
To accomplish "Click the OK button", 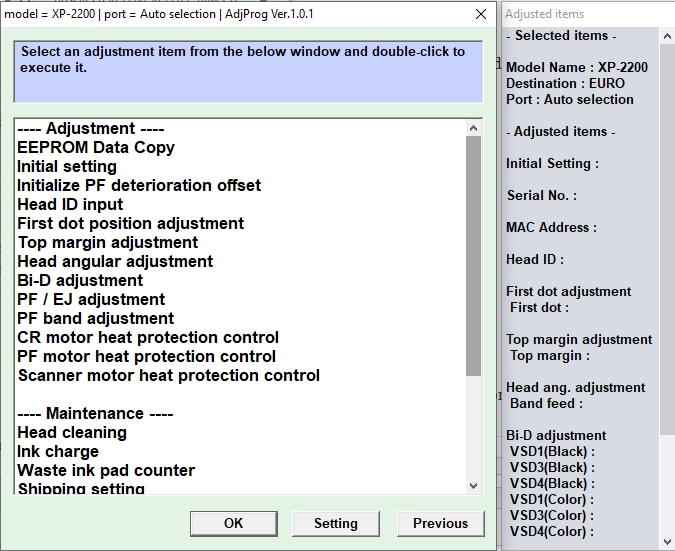I will 234,523.
